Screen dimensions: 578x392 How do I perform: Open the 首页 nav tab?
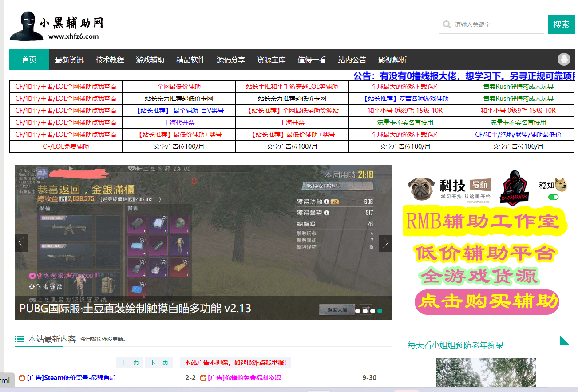pyautogui.click(x=29, y=59)
